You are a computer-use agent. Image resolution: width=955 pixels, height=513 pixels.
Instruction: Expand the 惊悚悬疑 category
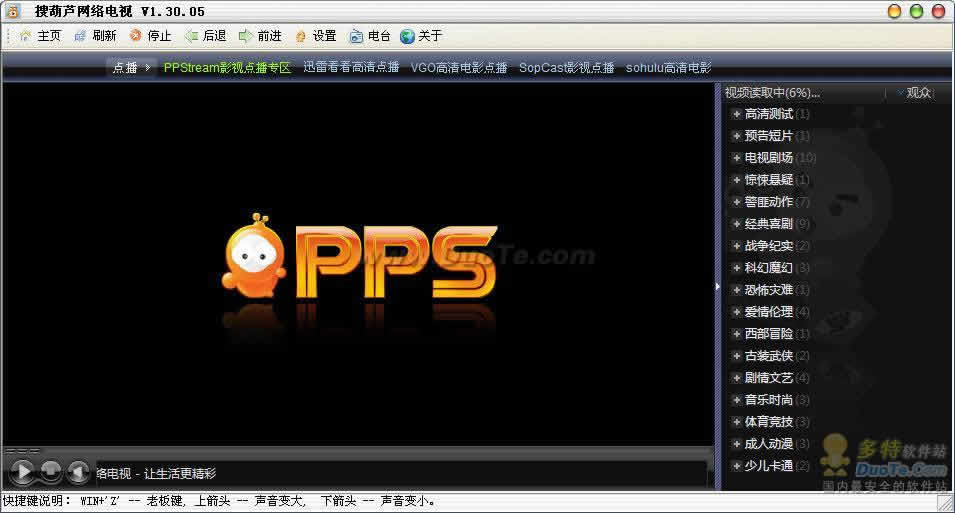[x=736, y=180]
